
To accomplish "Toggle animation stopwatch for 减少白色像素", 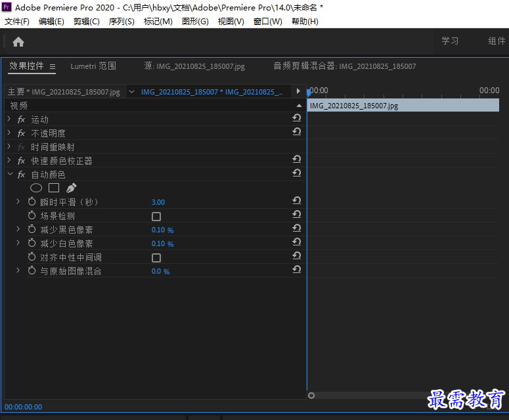I will tap(32, 243).
